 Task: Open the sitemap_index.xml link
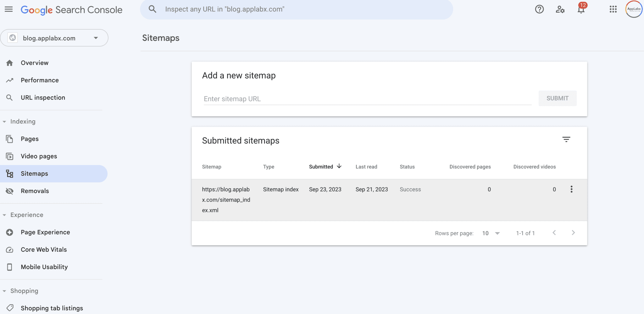point(226,200)
